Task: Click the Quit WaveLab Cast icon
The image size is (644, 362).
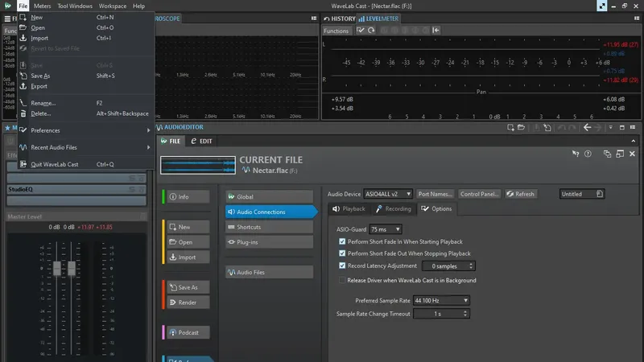Action: tap(23, 164)
